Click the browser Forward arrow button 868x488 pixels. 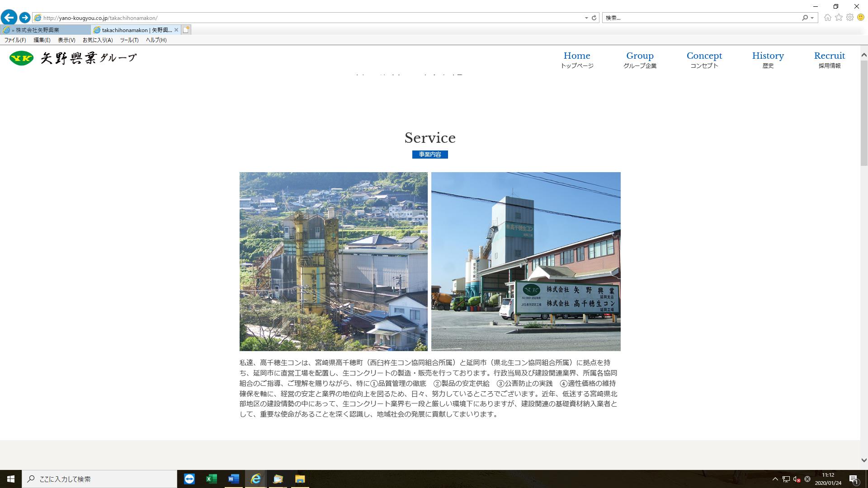coord(25,18)
